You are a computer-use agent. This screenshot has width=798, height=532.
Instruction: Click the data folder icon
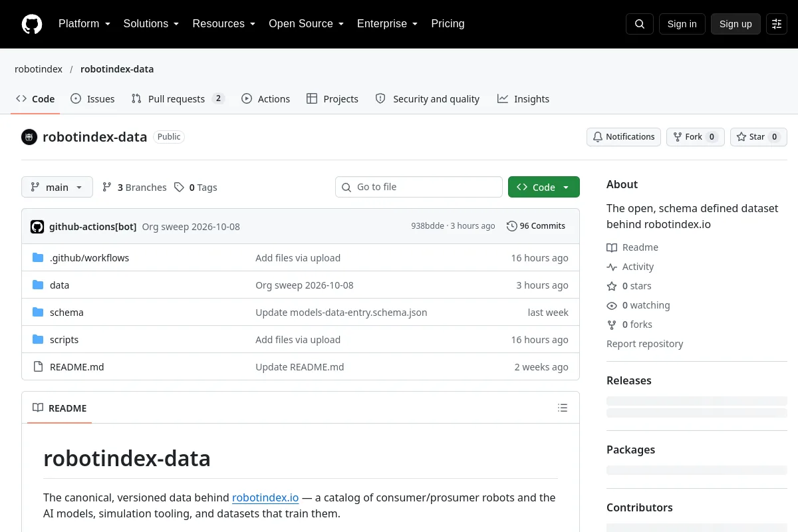[x=38, y=285]
